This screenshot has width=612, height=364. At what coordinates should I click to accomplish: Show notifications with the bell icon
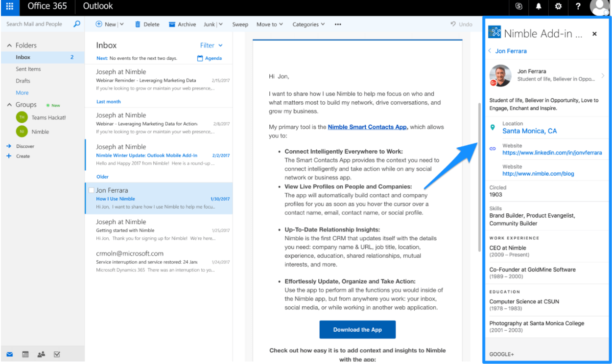coord(539,6)
